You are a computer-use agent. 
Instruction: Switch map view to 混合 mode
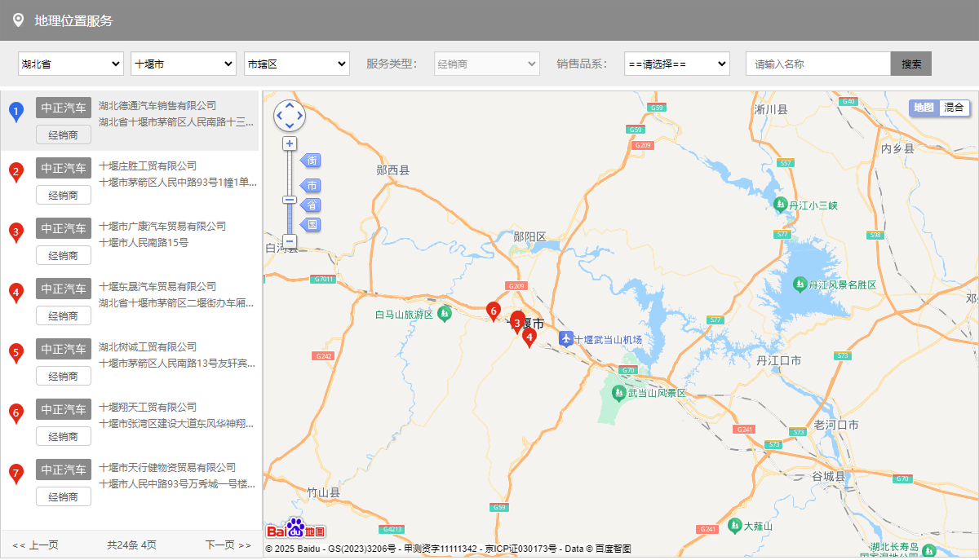tap(954, 108)
